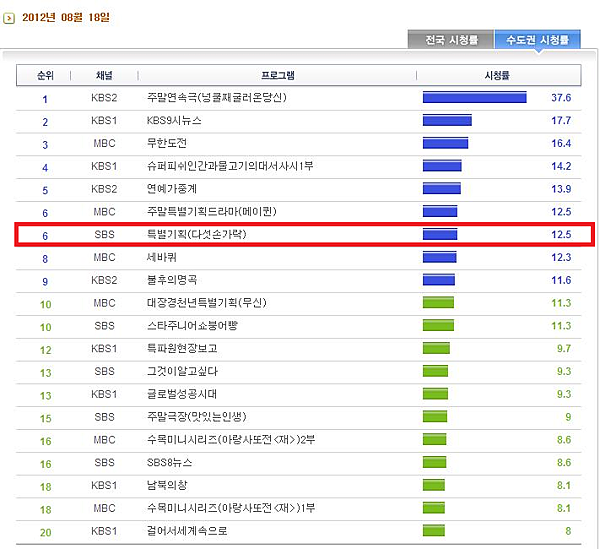This screenshot has height=549, width=600.
Task: Select the KBS9시뉴스 program row
Action: pos(298,121)
